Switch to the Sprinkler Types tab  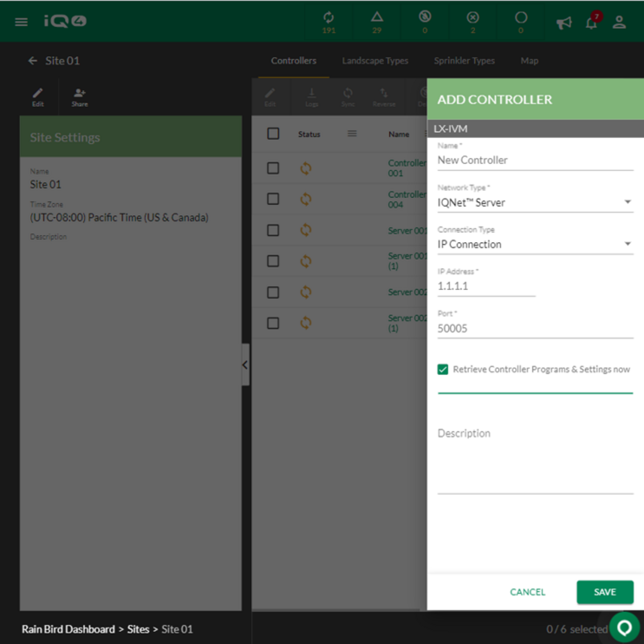(x=464, y=61)
